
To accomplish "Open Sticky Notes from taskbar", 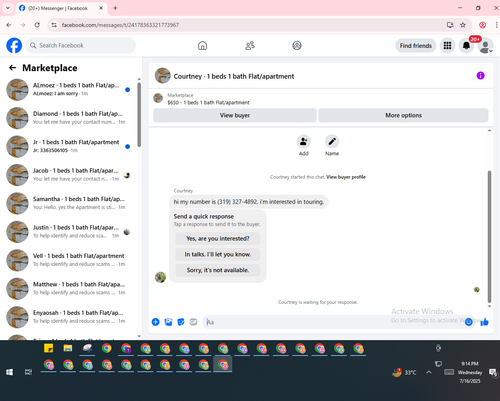I will coord(49,348).
